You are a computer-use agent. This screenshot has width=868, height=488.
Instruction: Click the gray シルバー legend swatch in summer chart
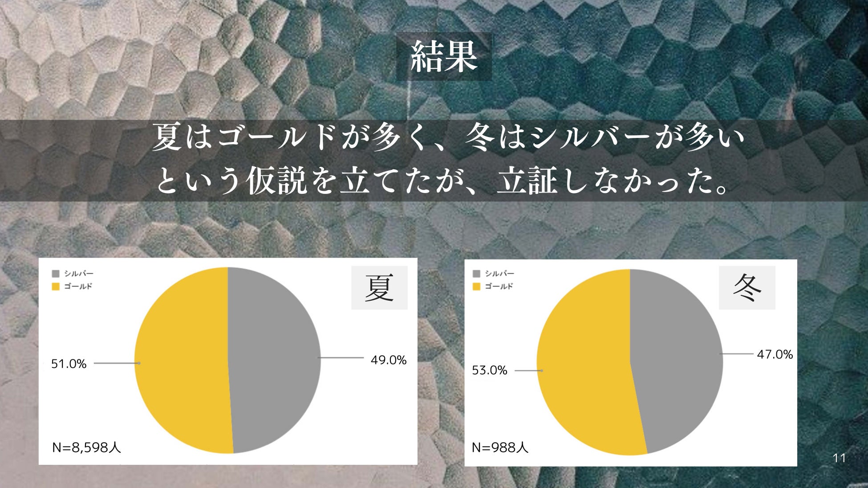pos(56,274)
